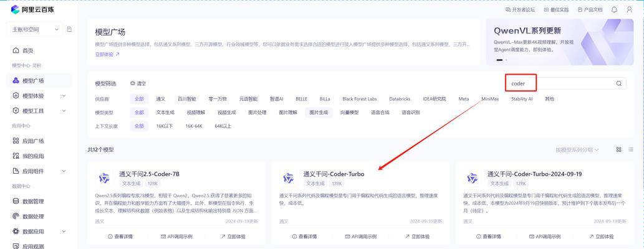The height and width of the screenshot is (249, 644).
Task: Select the 64K以上 context length filter
Action: pyautogui.click(x=223, y=126)
